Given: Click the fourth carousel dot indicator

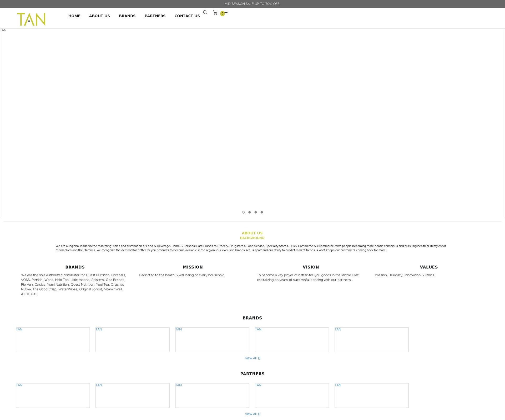Looking at the screenshot, I should pos(261,212).
